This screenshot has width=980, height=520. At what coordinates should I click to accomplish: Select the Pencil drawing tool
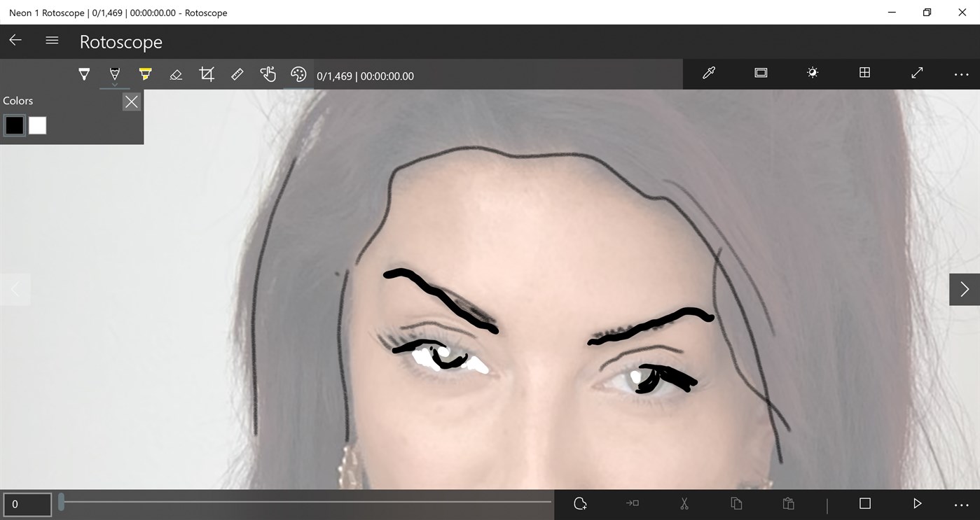click(114, 73)
